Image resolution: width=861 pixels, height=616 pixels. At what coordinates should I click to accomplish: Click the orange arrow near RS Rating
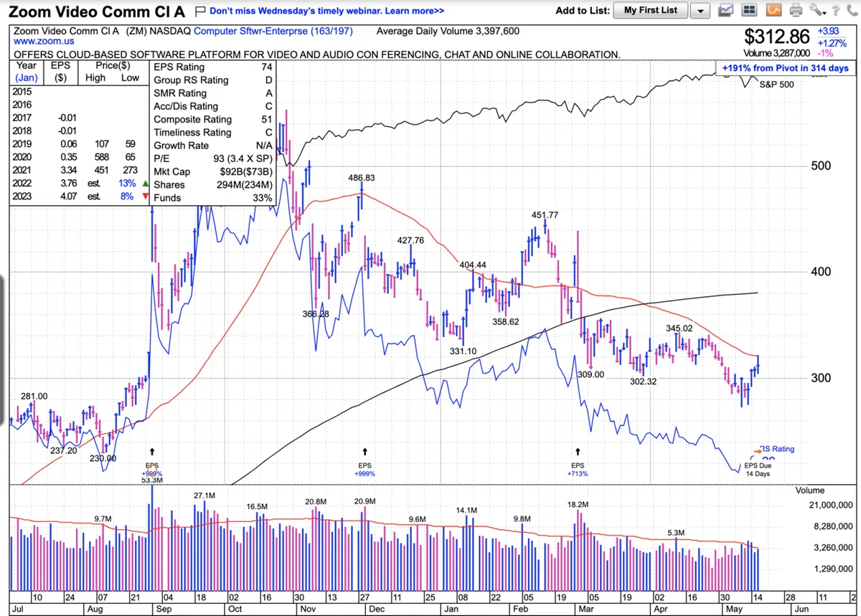(x=758, y=450)
